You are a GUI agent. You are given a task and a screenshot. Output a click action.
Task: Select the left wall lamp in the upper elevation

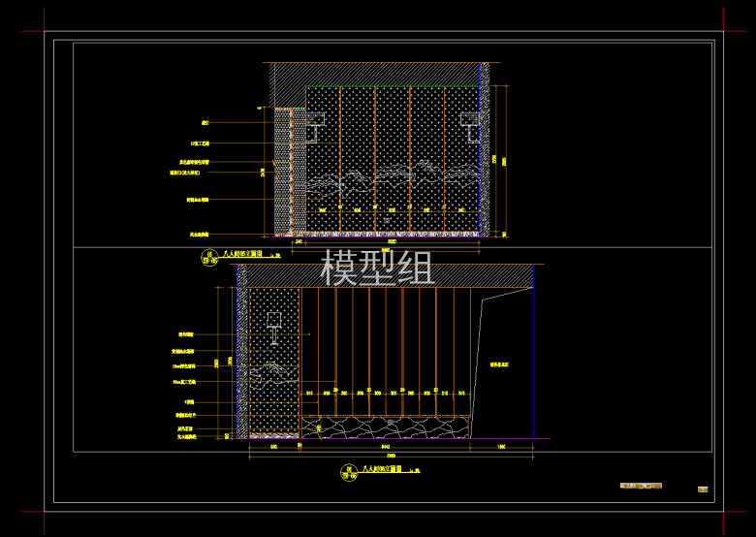pyautogui.click(x=315, y=127)
